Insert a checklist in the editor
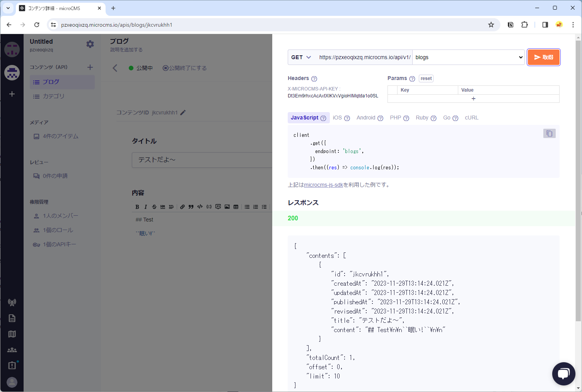 point(264,207)
